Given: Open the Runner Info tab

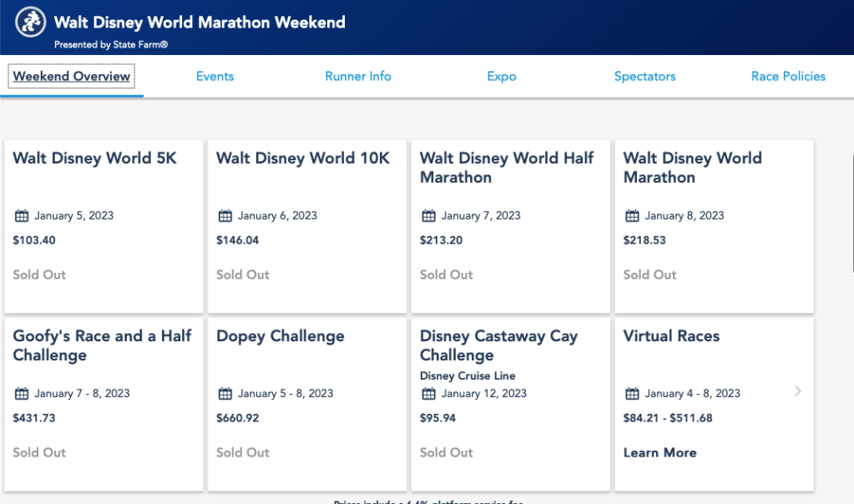Looking at the screenshot, I should coord(357,76).
